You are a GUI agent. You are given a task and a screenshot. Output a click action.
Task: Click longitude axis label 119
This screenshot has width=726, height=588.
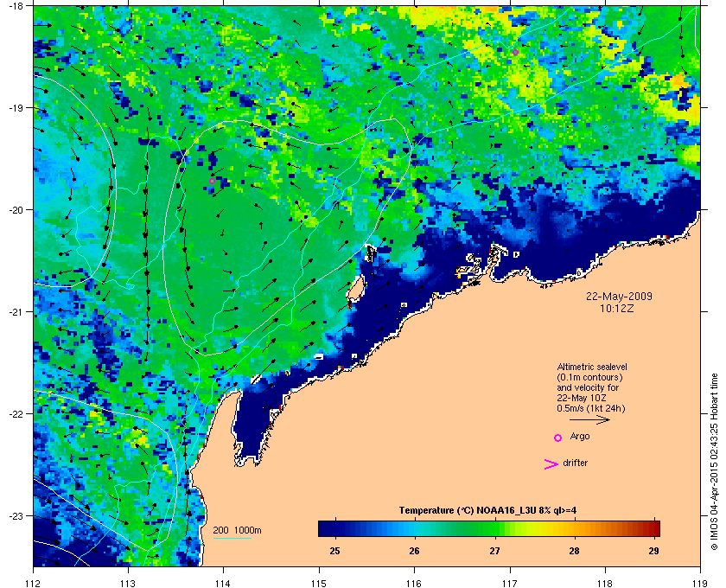[x=700, y=584]
